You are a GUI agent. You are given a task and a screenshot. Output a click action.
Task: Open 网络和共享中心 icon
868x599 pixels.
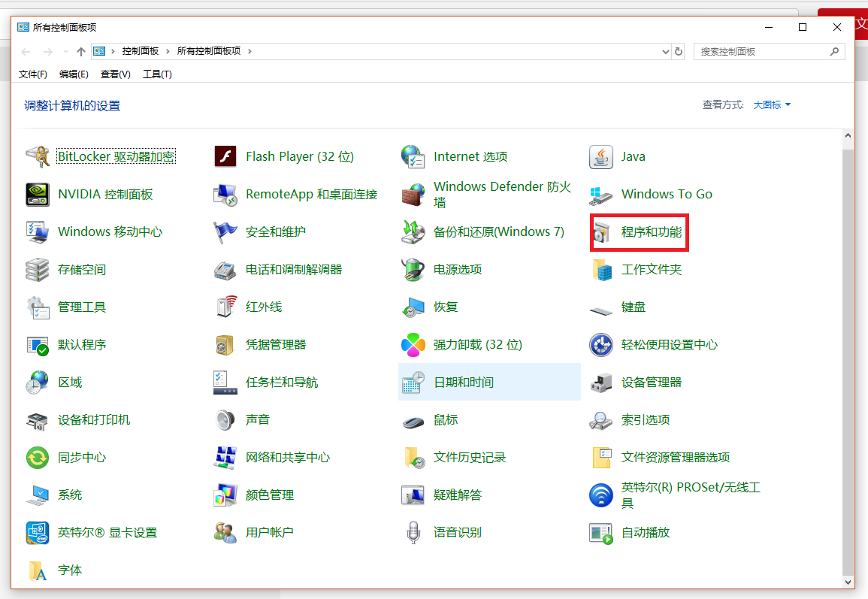click(x=225, y=458)
